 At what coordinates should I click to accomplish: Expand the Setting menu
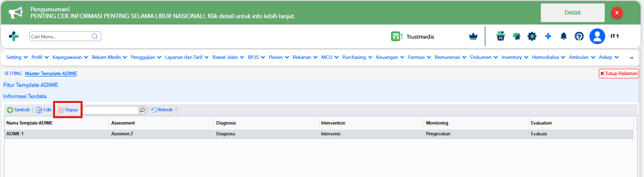(17, 57)
